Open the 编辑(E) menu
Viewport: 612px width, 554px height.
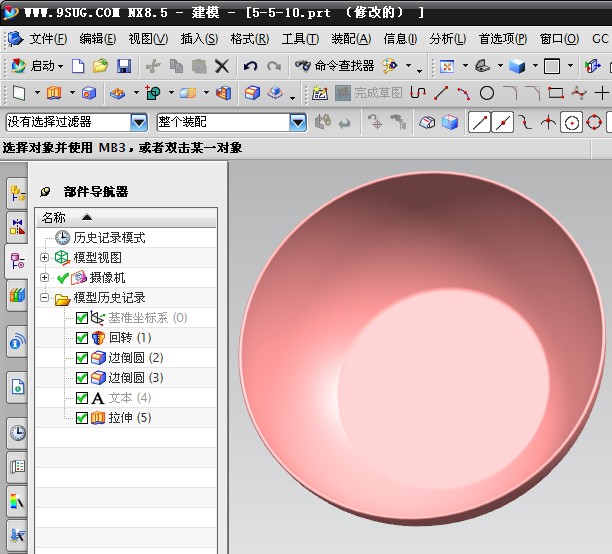98,39
